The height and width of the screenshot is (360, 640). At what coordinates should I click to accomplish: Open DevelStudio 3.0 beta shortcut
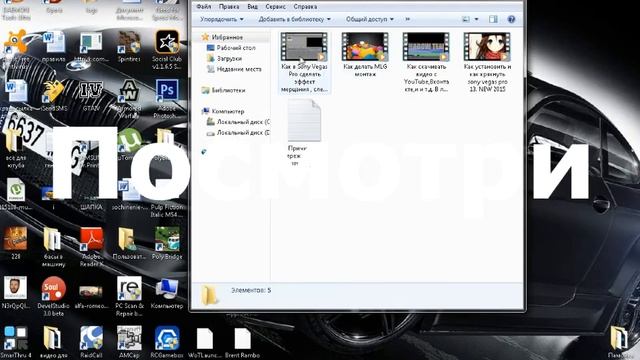(x=53, y=296)
